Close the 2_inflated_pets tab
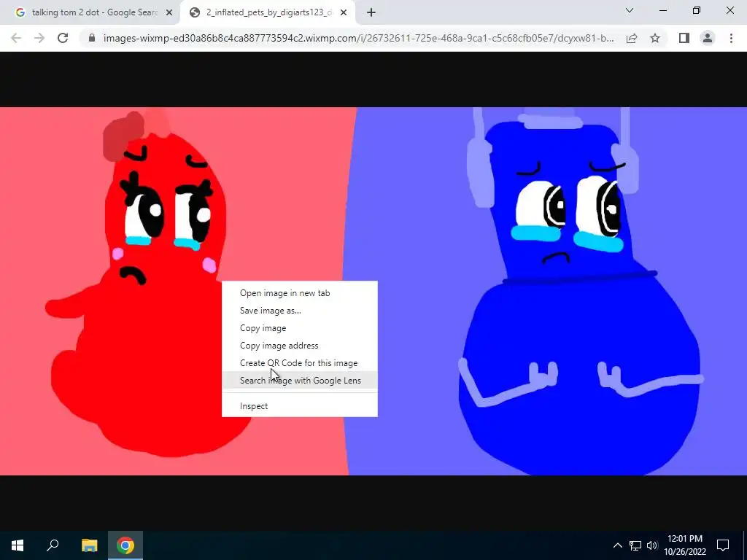 344,12
